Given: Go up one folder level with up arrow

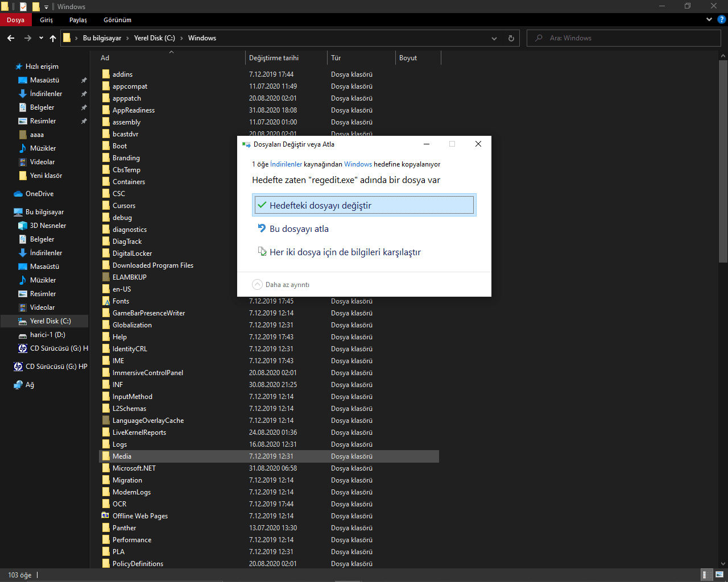Looking at the screenshot, I should pos(53,38).
